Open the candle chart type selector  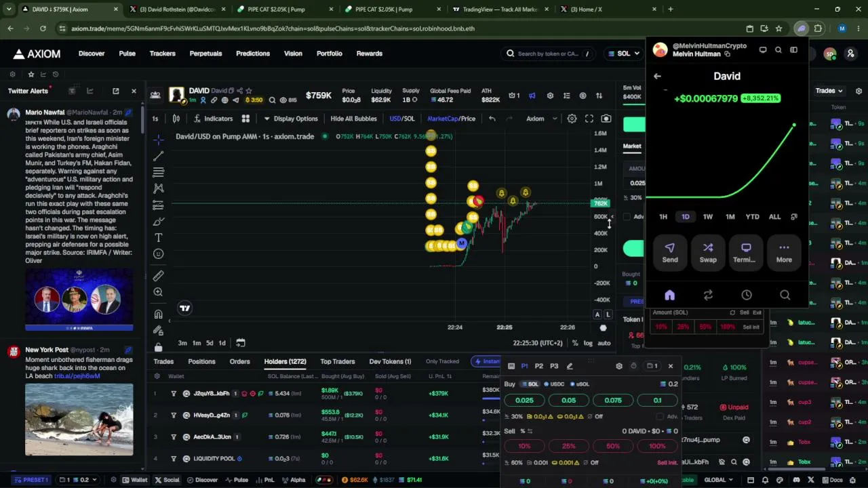pos(176,119)
